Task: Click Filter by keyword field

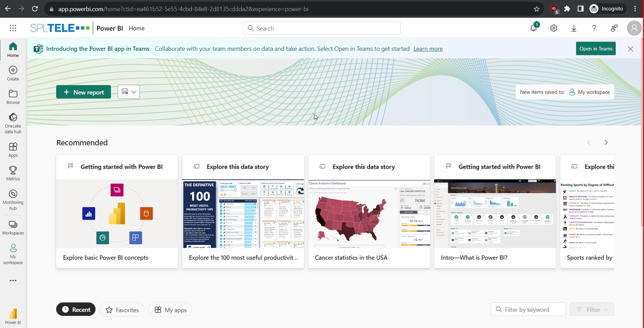Action: (x=528, y=309)
